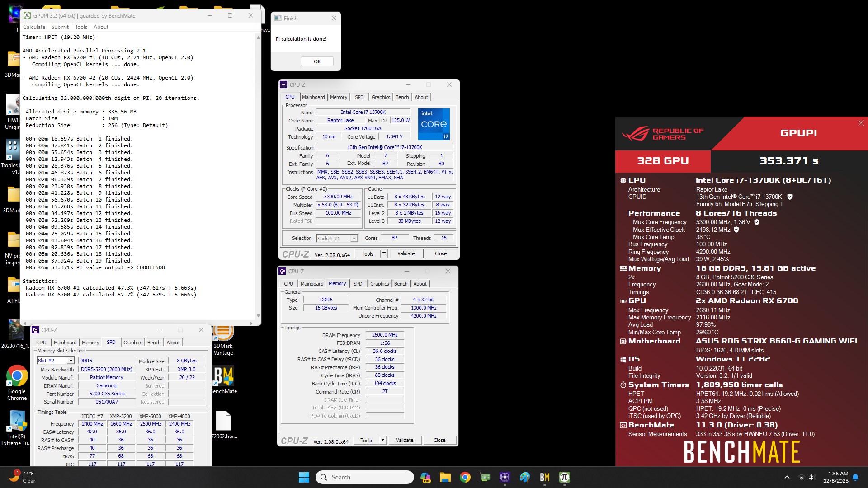
Task: Open the Submit menu in GPUPI
Action: [x=60, y=27]
